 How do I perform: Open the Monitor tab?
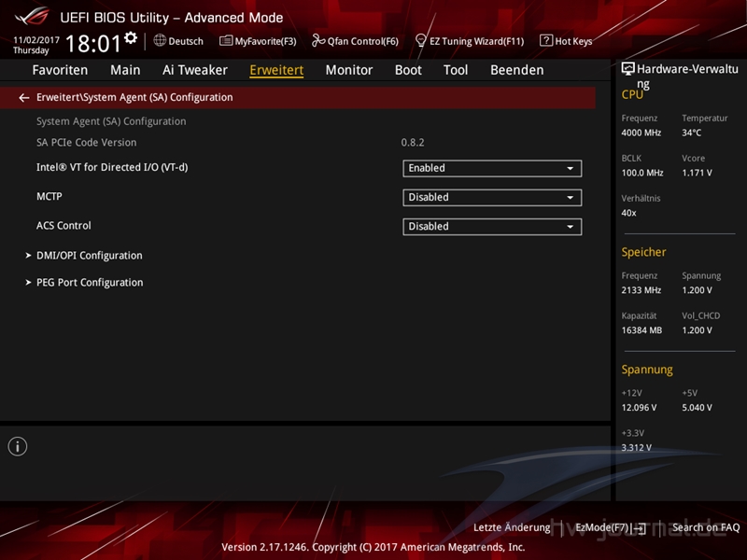coord(349,70)
